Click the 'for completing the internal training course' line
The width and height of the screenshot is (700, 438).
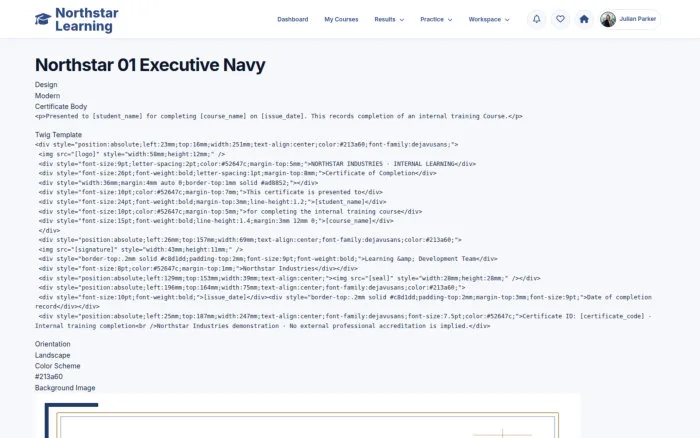tap(230, 212)
